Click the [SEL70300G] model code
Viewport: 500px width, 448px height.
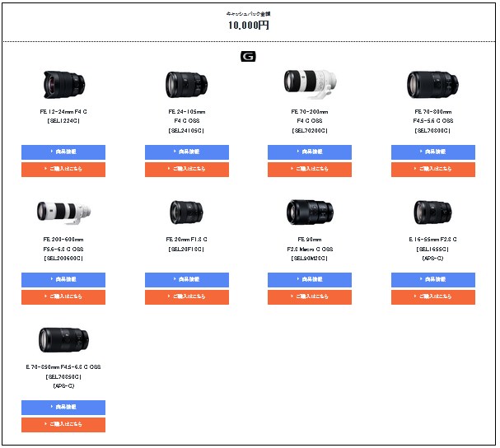[432, 130]
